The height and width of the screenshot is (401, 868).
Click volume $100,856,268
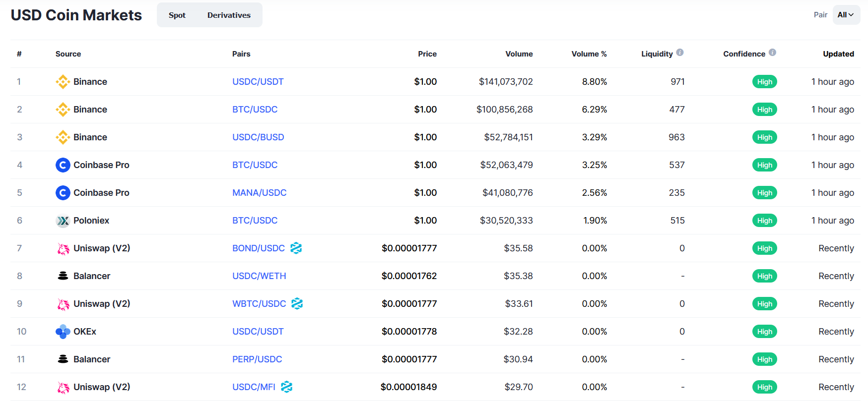click(x=505, y=110)
